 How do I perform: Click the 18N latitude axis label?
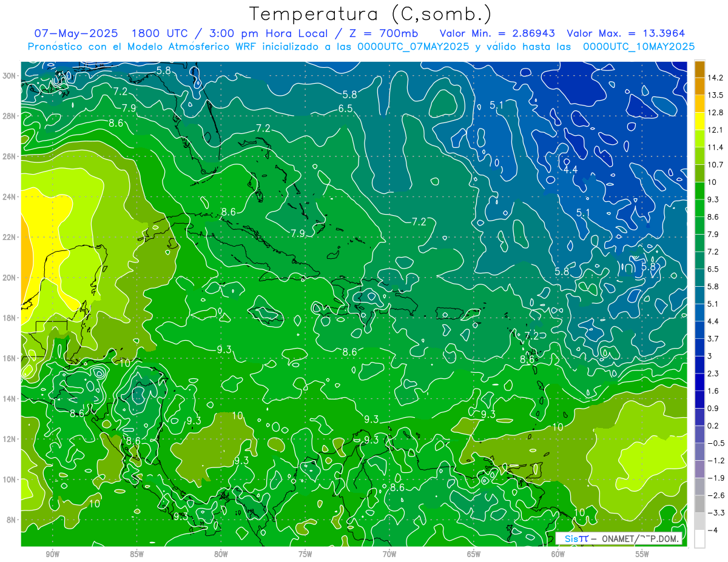point(9,318)
